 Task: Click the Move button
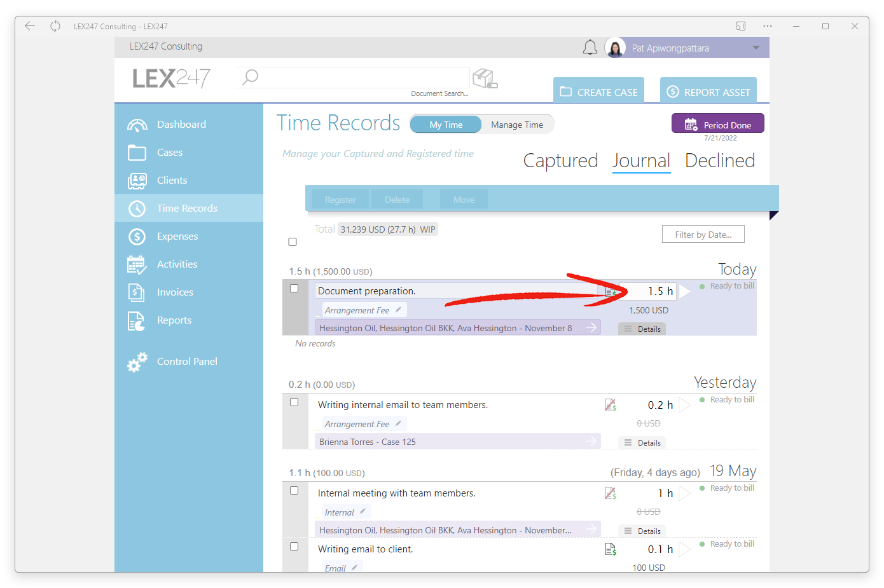[x=464, y=200]
